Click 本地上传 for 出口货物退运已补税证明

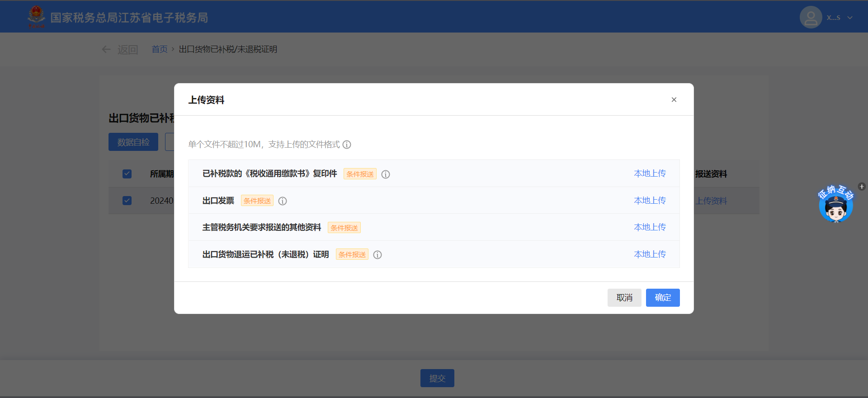pyautogui.click(x=650, y=254)
